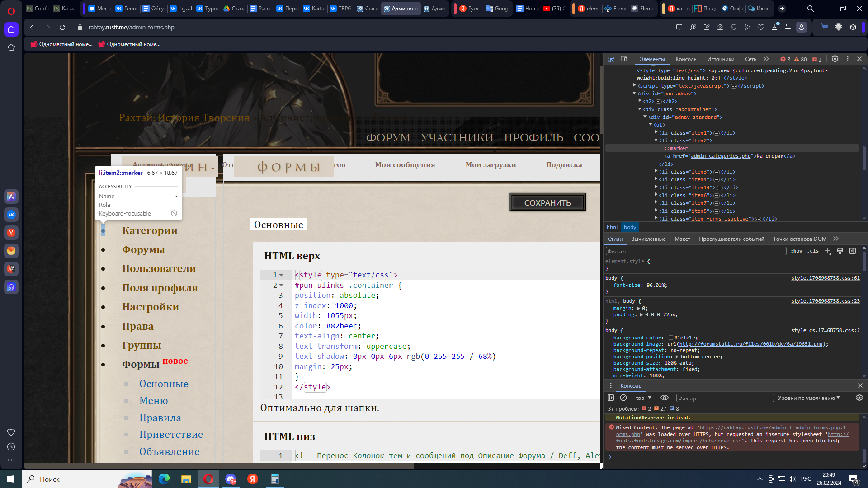
Task: Open the "Пользователи" admin menu link
Action: 159,268
